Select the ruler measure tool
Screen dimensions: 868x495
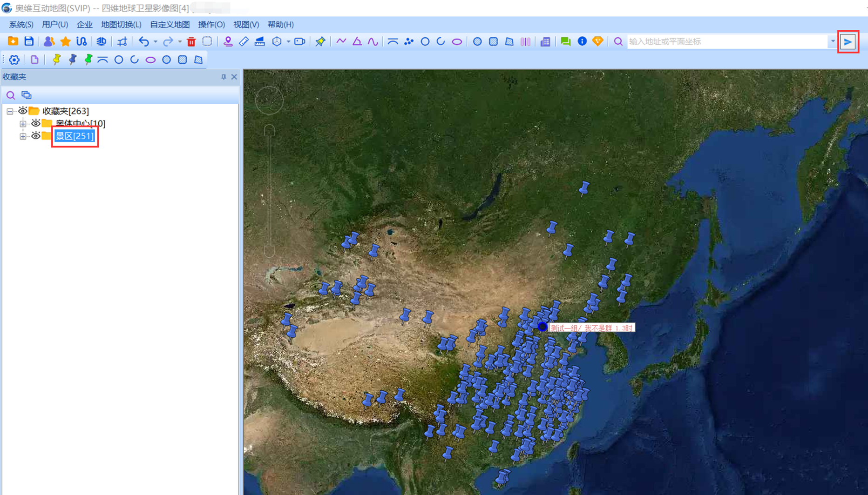point(244,41)
